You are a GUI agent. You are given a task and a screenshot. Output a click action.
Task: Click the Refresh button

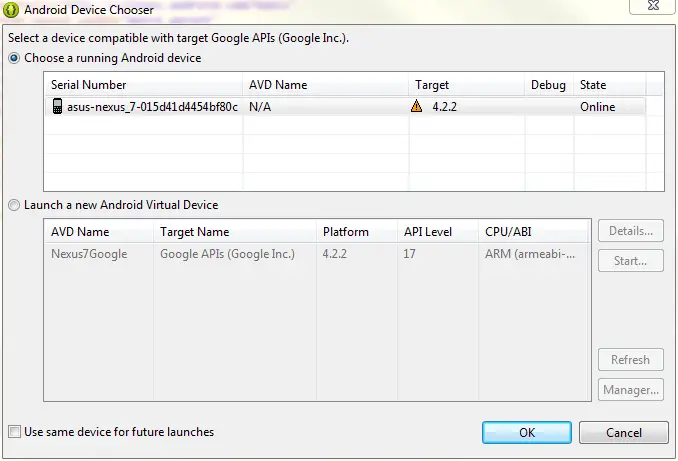(x=630, y=360)
